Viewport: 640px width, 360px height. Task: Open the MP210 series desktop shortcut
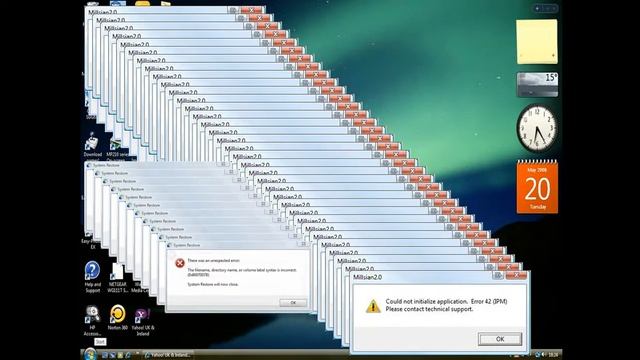117,149
